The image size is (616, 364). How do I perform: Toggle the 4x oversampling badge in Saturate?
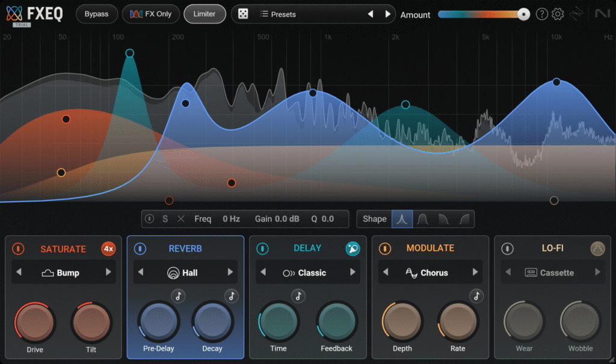108,248
